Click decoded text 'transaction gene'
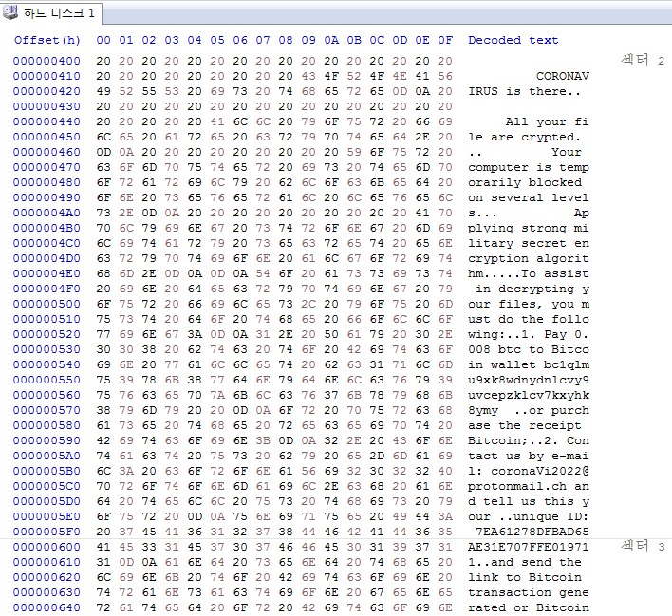The height and width of the screenshot is (616, 672). (529, 593)
